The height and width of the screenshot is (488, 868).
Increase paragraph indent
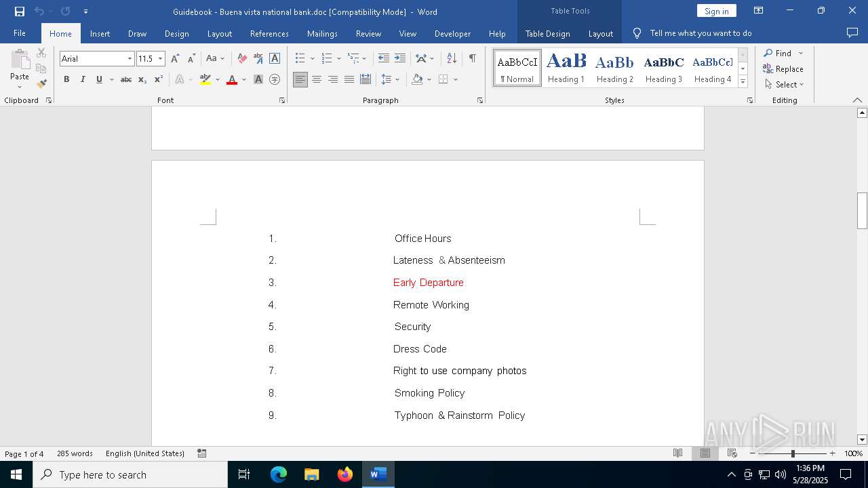pos(400,59)
